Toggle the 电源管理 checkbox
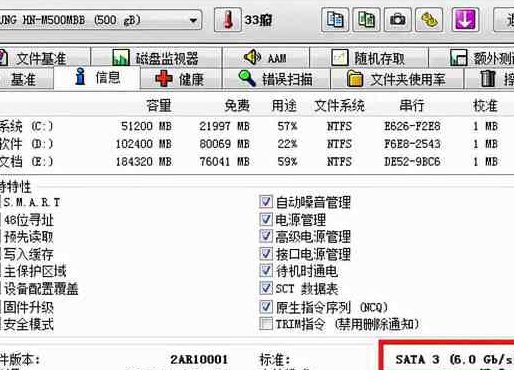This screenshot has width=514, height=370. coord(266,219)
